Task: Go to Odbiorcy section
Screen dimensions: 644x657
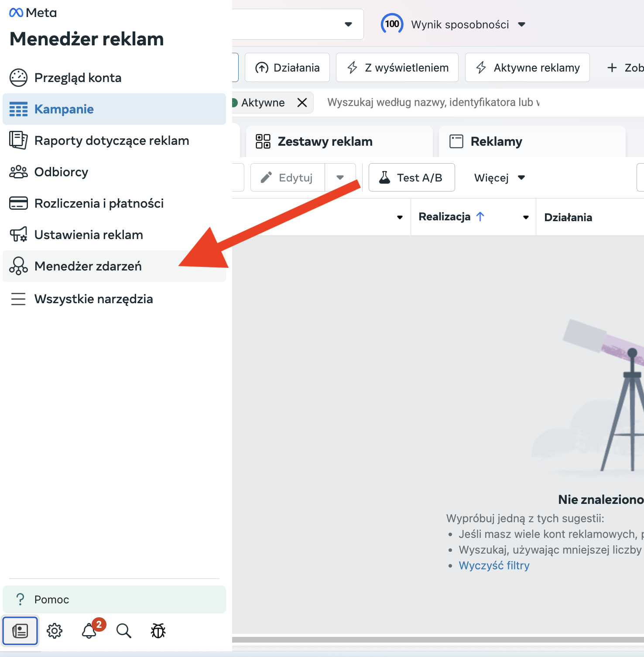Action: 114,172
